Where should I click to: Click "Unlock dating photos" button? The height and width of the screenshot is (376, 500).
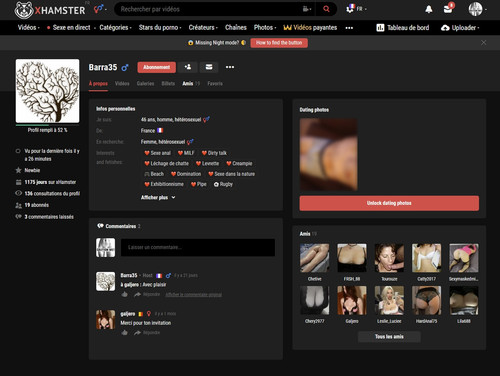coord(389,203)
